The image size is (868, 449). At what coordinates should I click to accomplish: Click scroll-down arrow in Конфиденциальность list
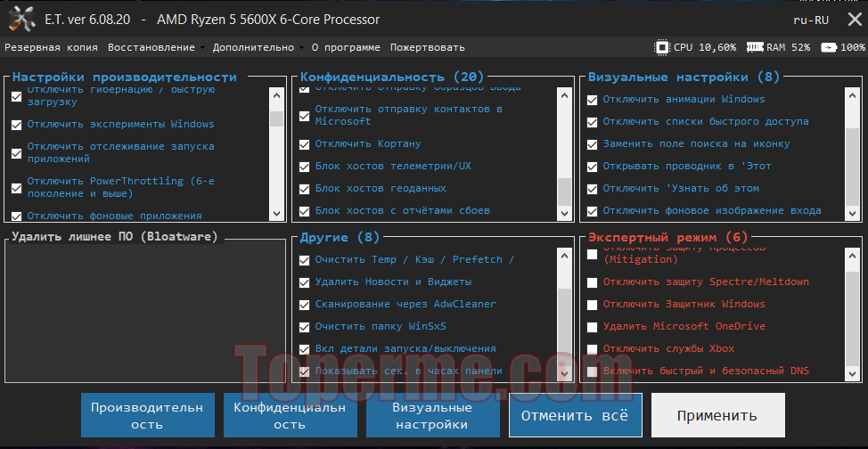[564, 213]
